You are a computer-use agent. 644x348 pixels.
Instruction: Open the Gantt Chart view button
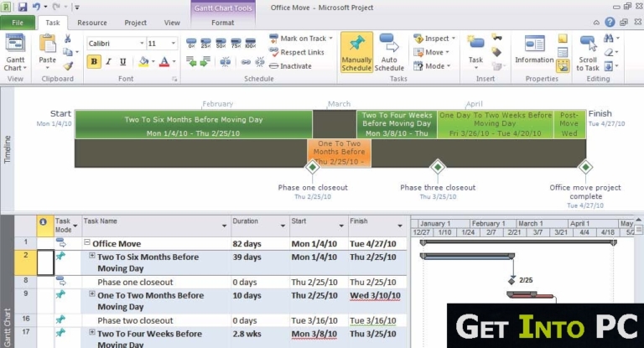click(15, 53)
